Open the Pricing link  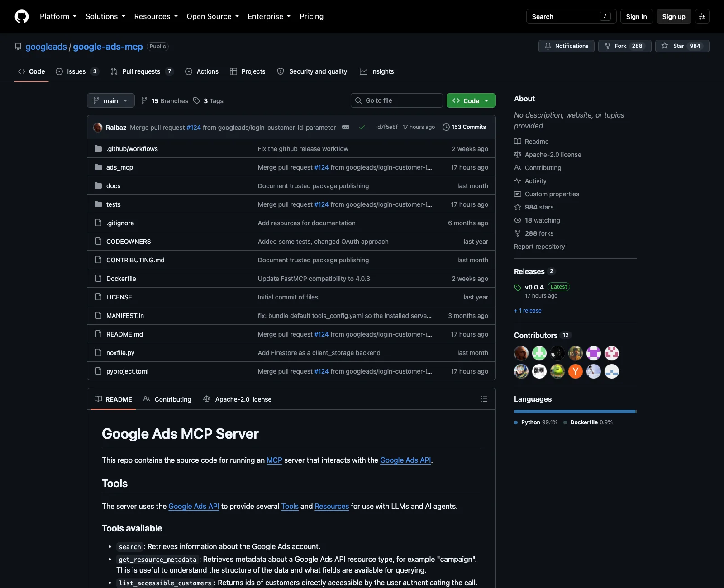tap(311, 16)
